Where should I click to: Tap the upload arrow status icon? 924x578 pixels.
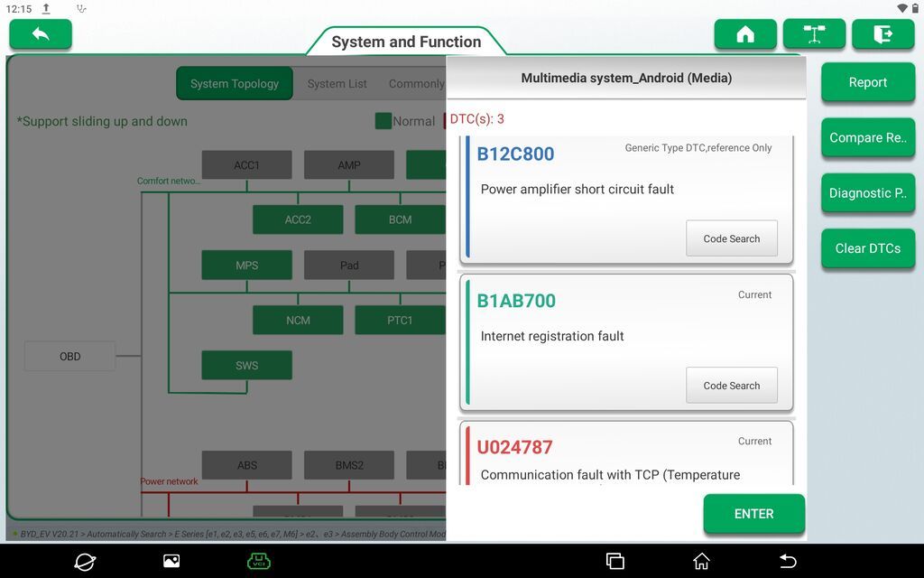pyautogui.click(x=46, y=9)
